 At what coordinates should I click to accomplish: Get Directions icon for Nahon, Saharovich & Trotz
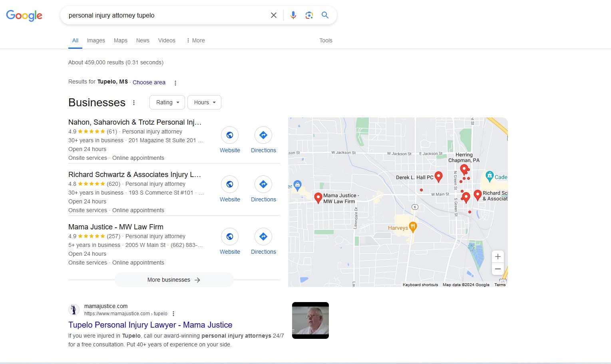tap(263, 135)
